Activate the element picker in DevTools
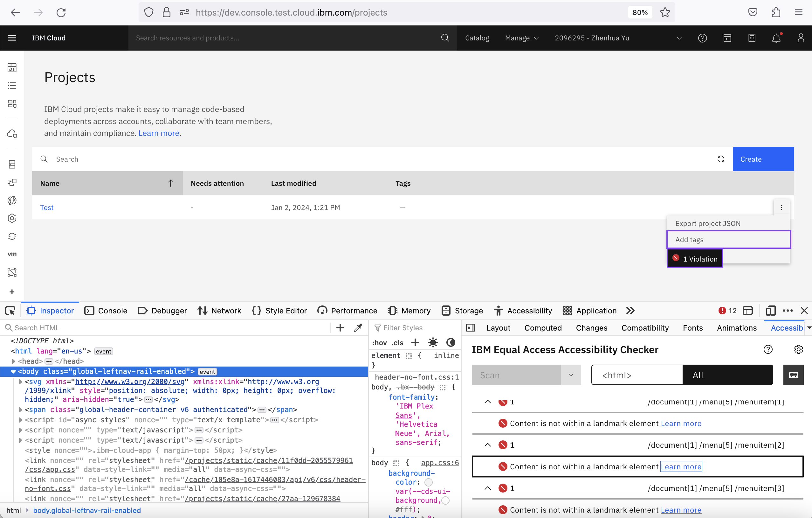812x518 pixels. pyautogui.click(x=10, y=311)
